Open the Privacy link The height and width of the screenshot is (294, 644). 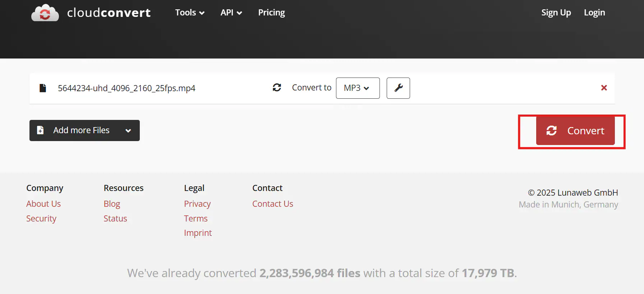tap(197, 204)
